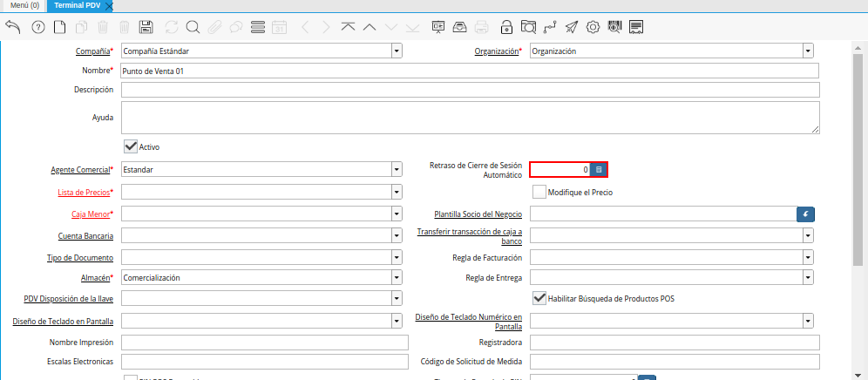Open archive inbox tray icon

(x=459, y=27)
